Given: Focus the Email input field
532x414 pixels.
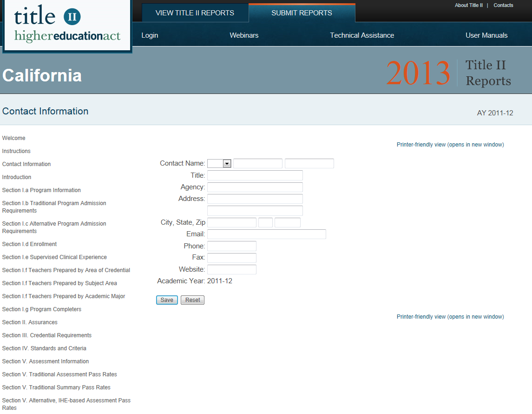Looking at the screenshot, I should (x=267, y=234).
